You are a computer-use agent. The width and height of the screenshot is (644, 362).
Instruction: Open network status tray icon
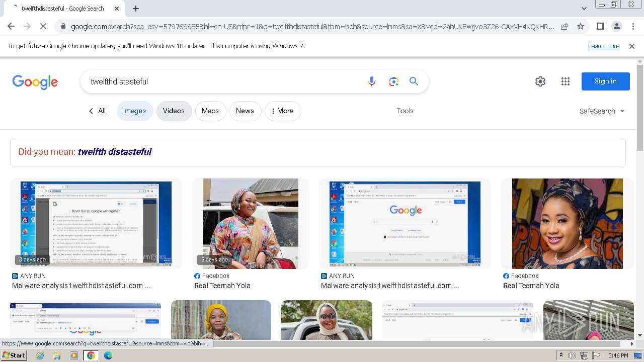[584, 355]
